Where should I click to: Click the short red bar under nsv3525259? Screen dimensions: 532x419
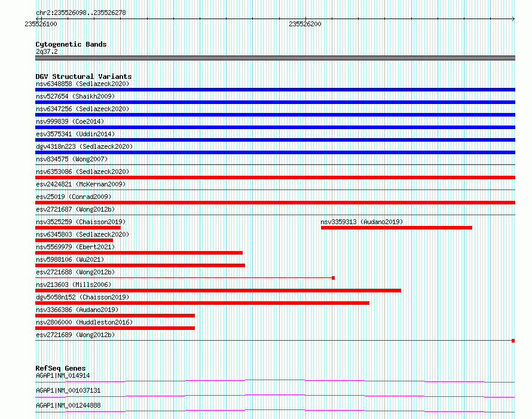click(78, 228)
